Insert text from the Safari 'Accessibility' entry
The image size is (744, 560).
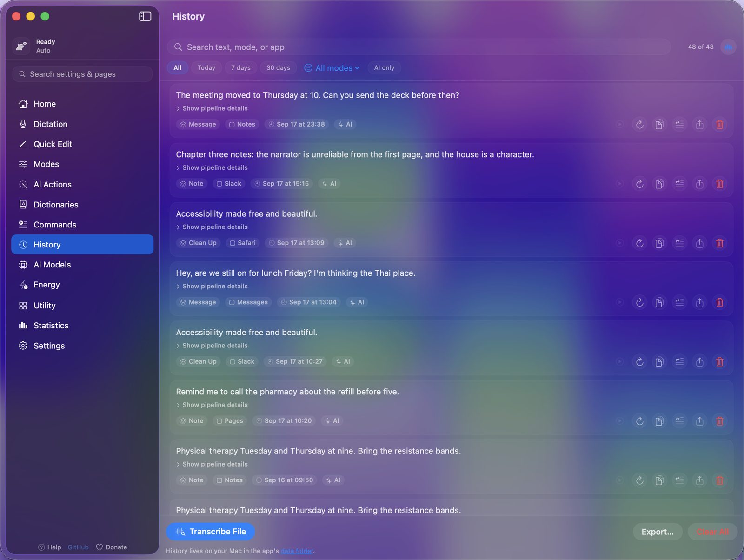point(679,243)
